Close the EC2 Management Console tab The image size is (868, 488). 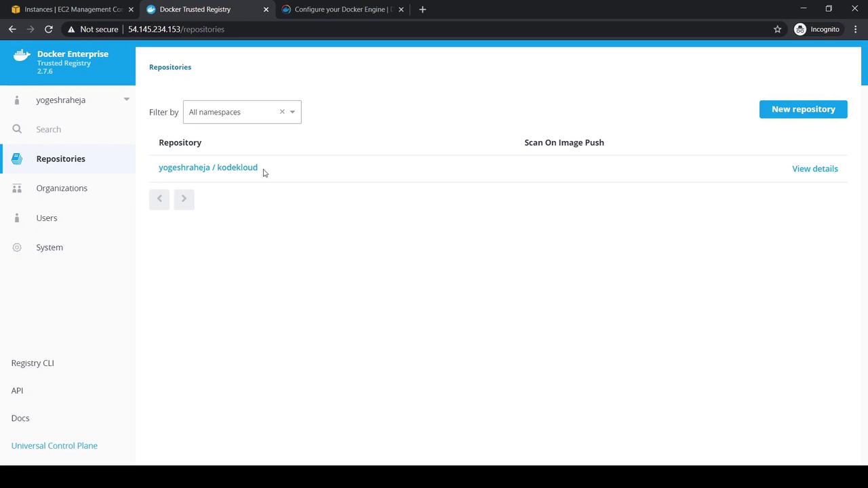pyautogui.click(x=131, y=9)
